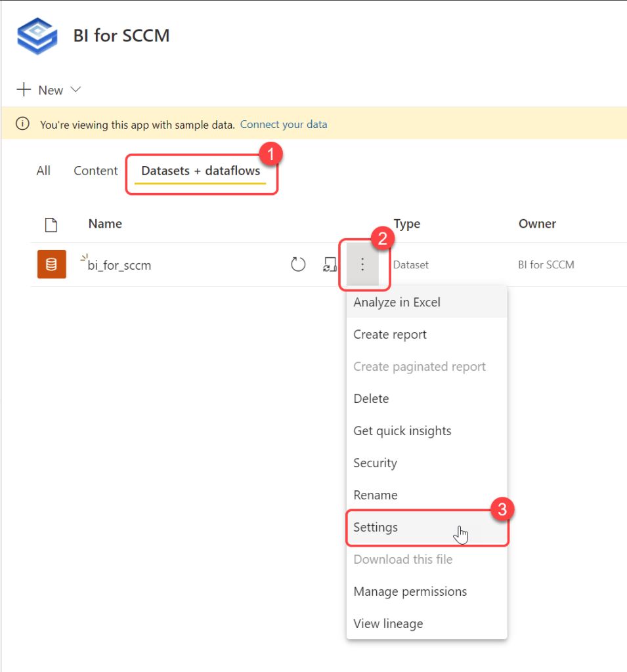Screen dimensions: 627x672
Task: Click the orange dataset icon for bi_for_sccm
Action: [x=51, y=264]
